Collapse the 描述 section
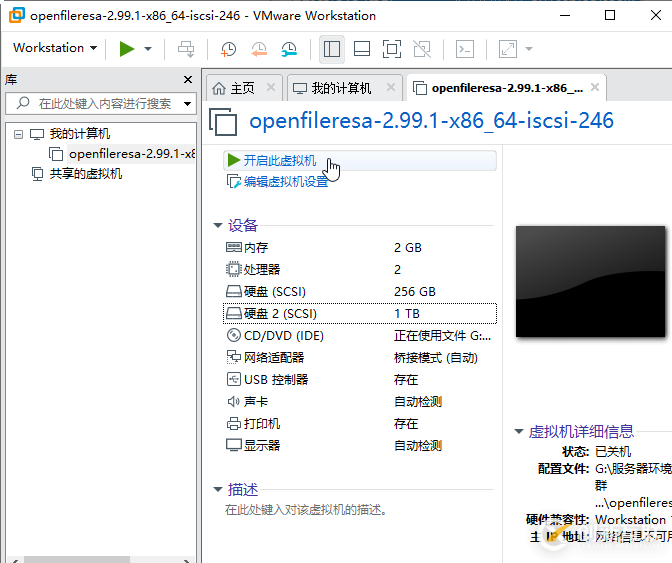Screen dimensions: 672x563 (218, 490)
